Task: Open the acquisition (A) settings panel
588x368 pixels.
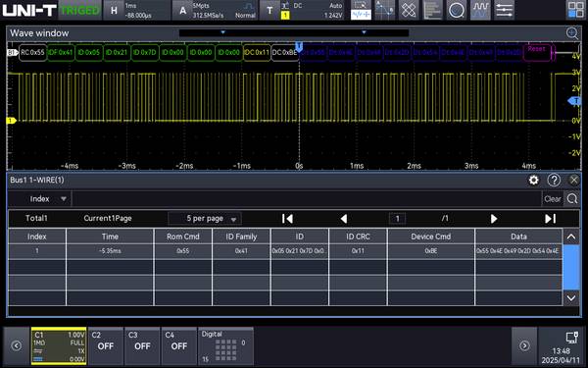Action: pyautogui.click(x=215, y=10)
